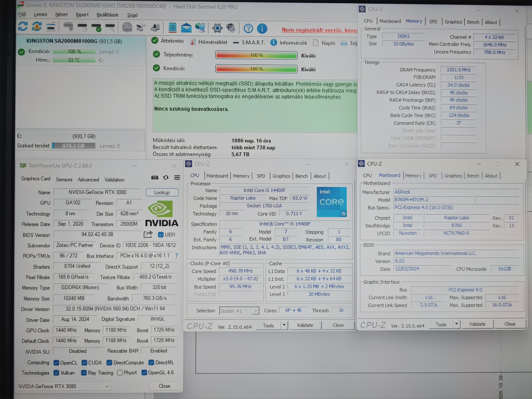Toggle the OpenGL 4.6 checkbox
Screen dimensions: 532x399
[x=144, y=373]
